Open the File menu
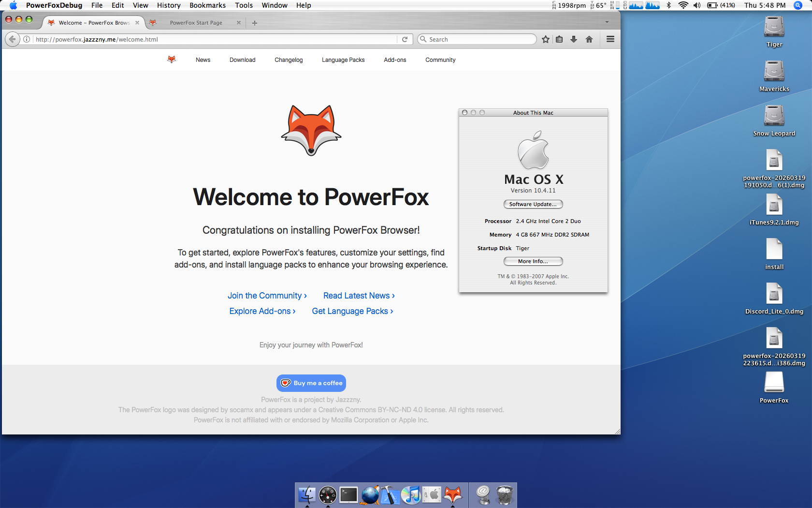This screenshot has height=508, width=812. 97,5
